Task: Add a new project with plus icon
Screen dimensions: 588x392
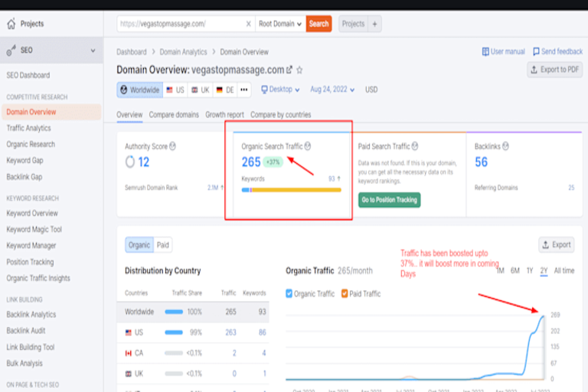Action: pos(374,24)
